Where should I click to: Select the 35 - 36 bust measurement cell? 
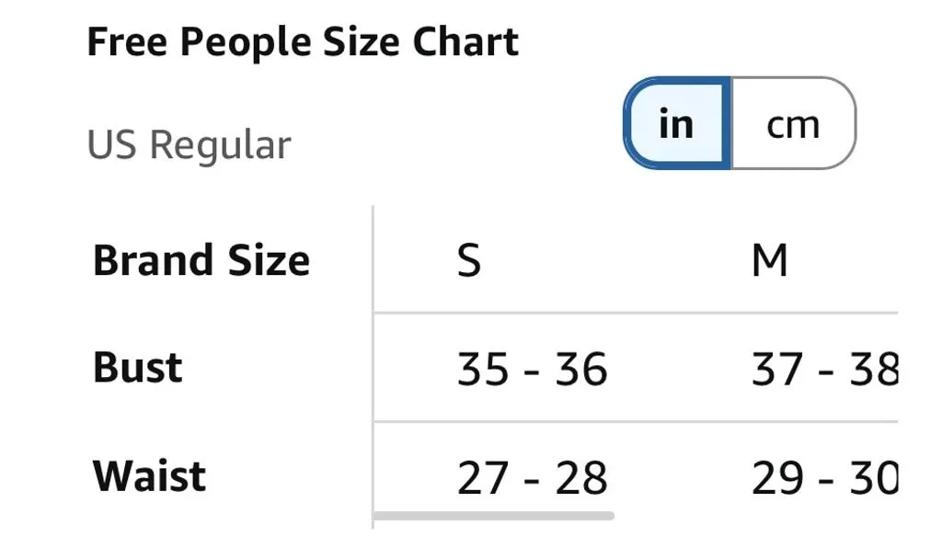533,369
